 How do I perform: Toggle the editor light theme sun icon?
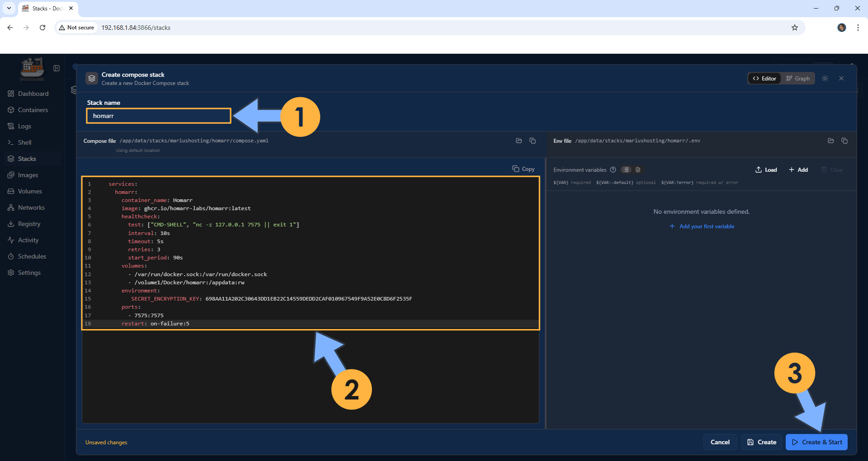[x=825, y=79]
